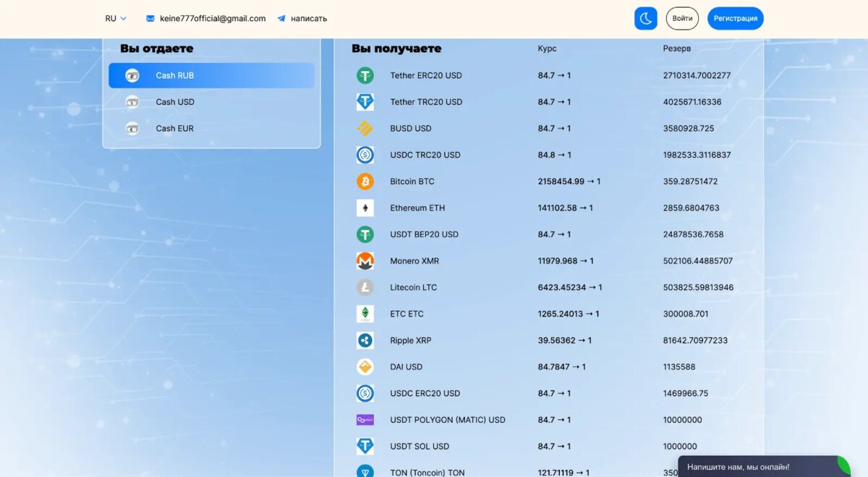Click the Войти login button
The height and width of the screenshot is (477, 868).
[x=682, y=19]
